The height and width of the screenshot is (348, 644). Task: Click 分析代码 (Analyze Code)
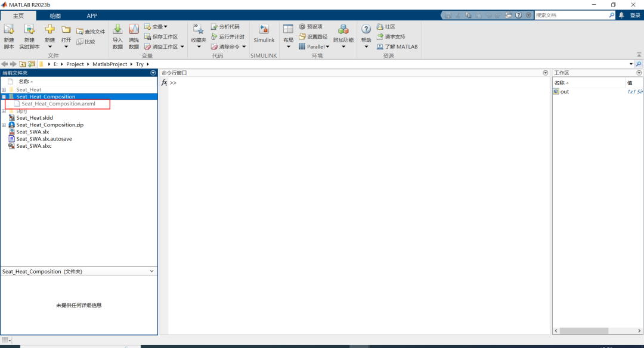pos(225,27)
